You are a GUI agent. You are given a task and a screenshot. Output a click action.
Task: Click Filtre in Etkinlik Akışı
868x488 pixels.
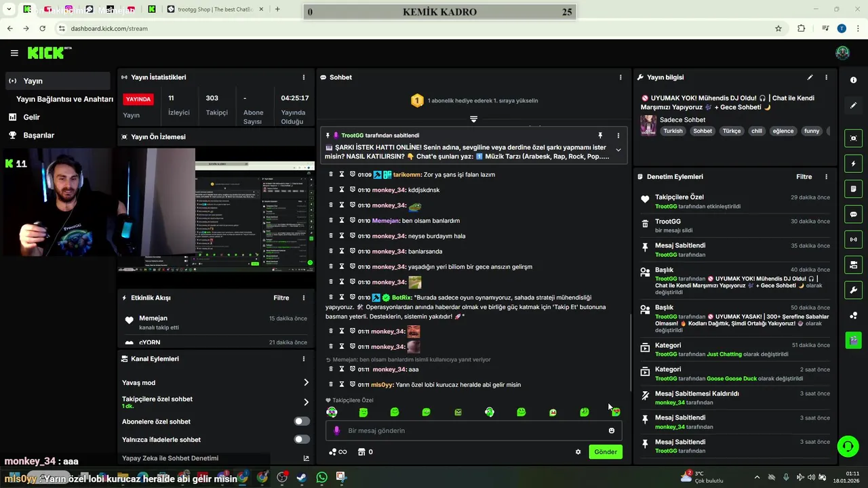[x=281, y=298]
